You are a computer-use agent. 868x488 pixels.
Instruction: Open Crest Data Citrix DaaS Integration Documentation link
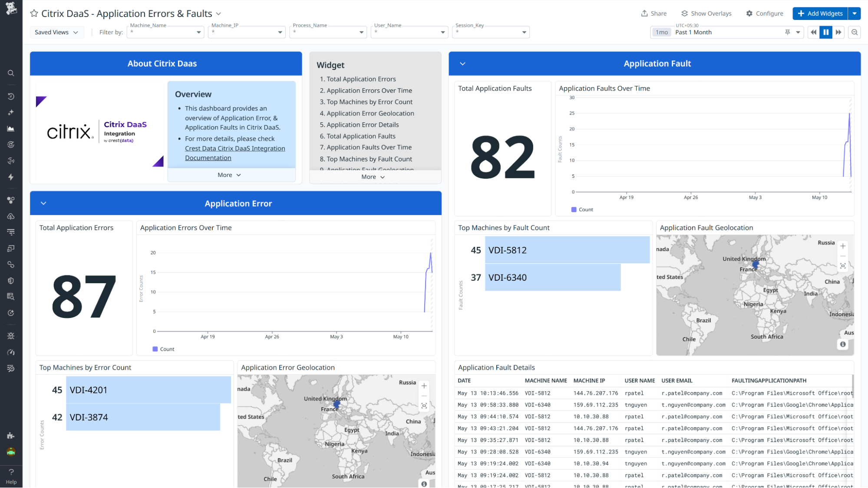pos(235,153)
